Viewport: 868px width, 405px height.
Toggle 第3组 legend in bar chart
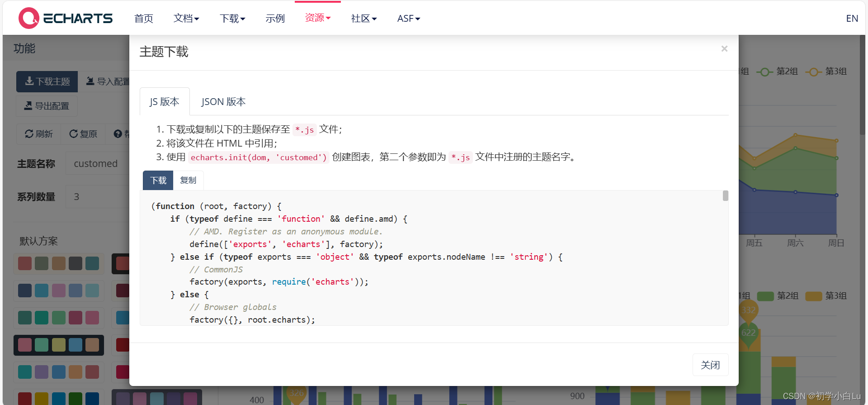point(826,296)
